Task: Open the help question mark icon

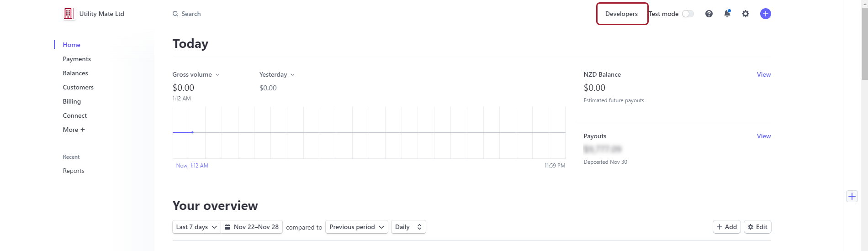Action: pos(709,14)
